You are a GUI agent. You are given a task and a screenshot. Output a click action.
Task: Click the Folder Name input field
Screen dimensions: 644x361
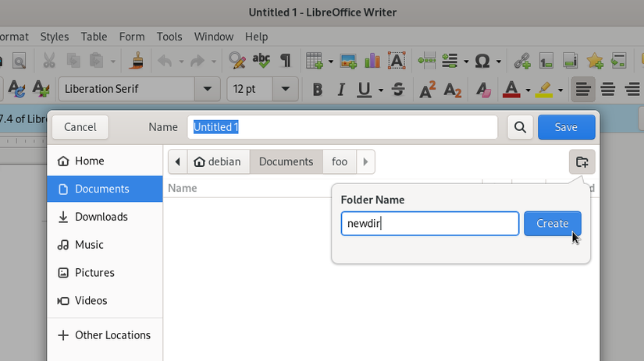tap(430, 224)
